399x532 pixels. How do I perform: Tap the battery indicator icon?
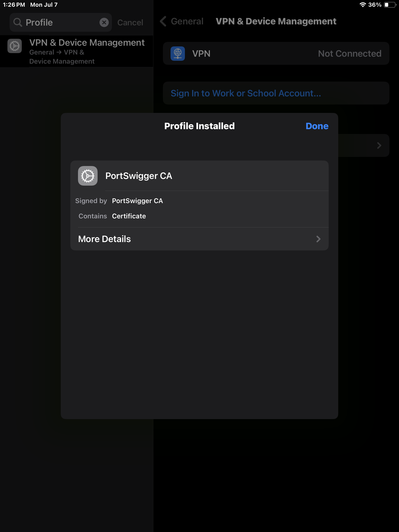[390, 5]
